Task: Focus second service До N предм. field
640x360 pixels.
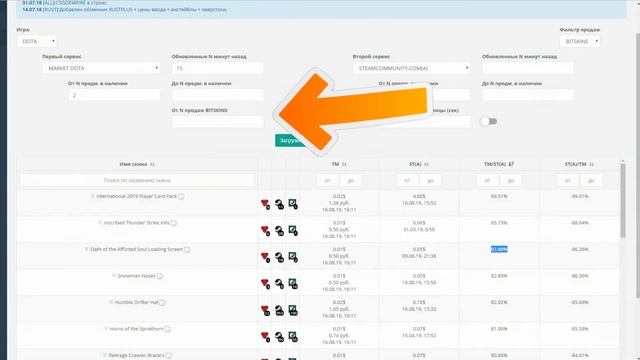Action: (x=528, y=95)
